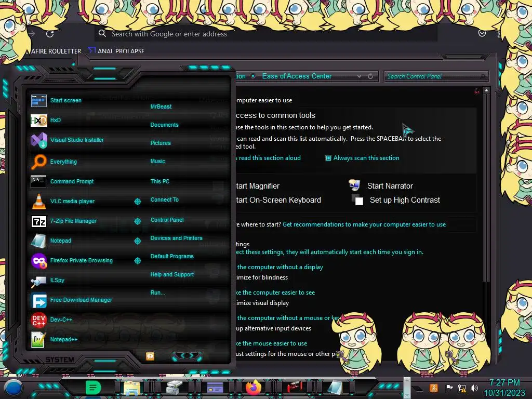Open Free Download Manager icon
This screenshot has width=532, height=399.
coord(38,300)
